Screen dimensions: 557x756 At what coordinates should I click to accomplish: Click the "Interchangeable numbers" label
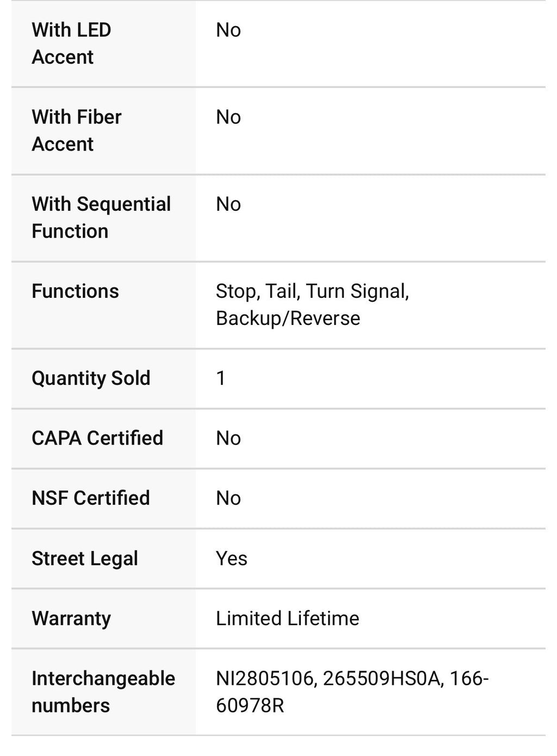click(103, 692)
